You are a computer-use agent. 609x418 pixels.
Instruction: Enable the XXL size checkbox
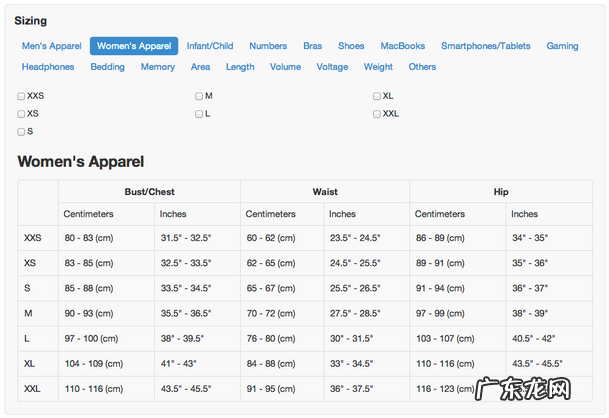[x=377, y=114]
